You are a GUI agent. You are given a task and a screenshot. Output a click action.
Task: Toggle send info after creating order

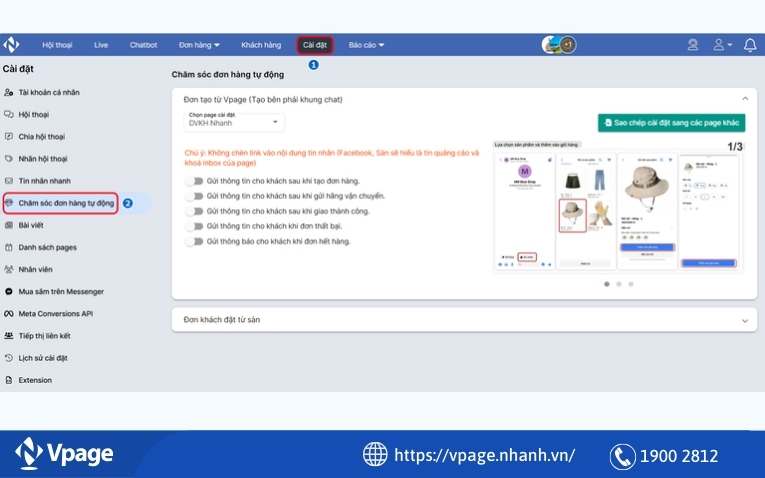pyautogui.click(x=194, y=181)
